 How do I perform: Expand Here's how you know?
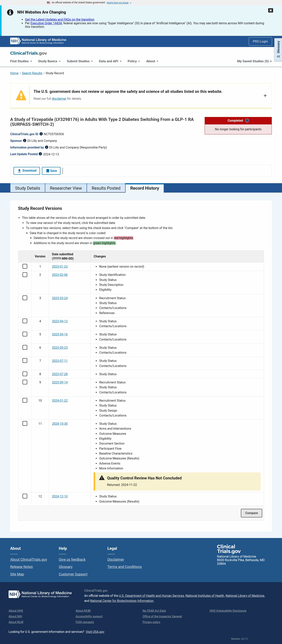click(x=119, y=3)
